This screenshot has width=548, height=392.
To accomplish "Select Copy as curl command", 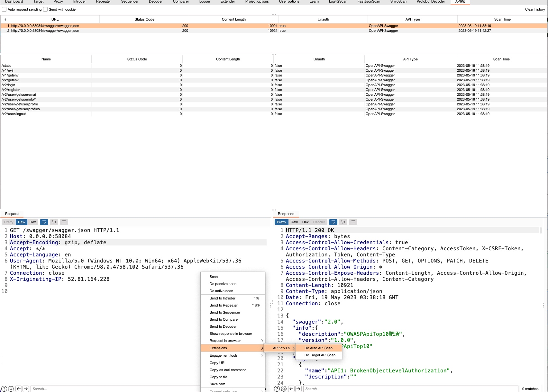I will 232,370.
